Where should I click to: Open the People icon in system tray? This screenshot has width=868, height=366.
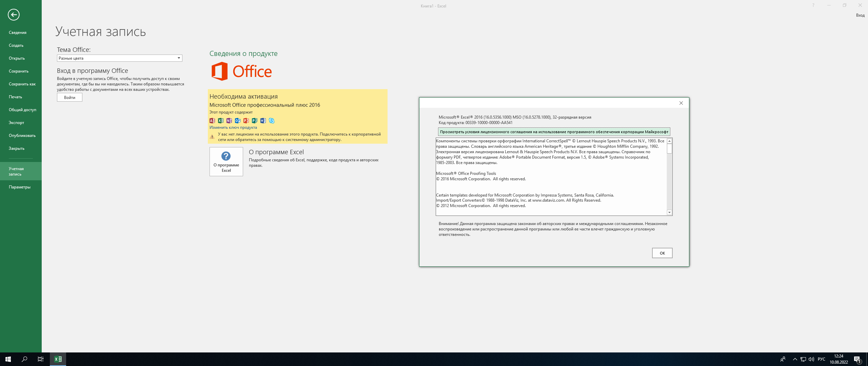783,359
